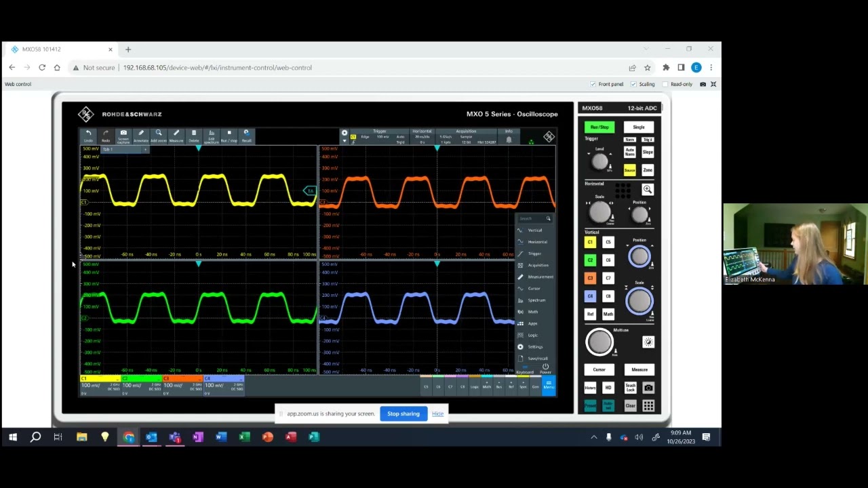Open the Horizontal menu entry
Viewport: 868px width, 488px height.
[535, 242]
